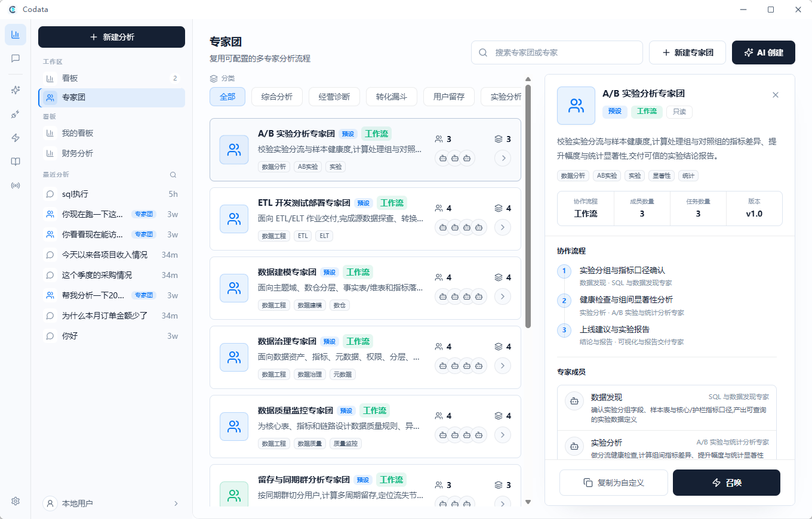Open the book documentation icon in left rail

click(x=16, y=162)
